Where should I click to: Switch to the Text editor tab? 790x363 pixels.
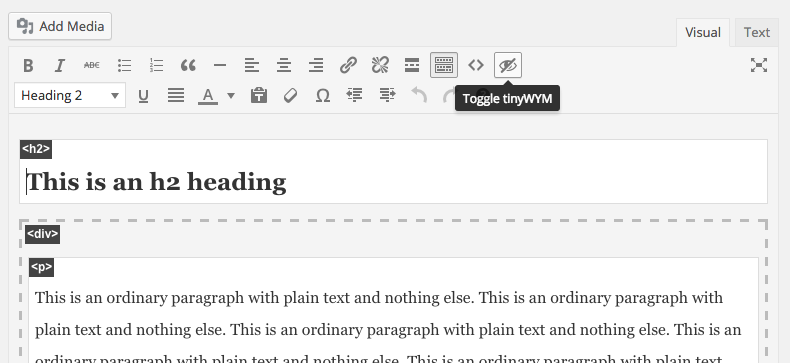pos(757,32)
